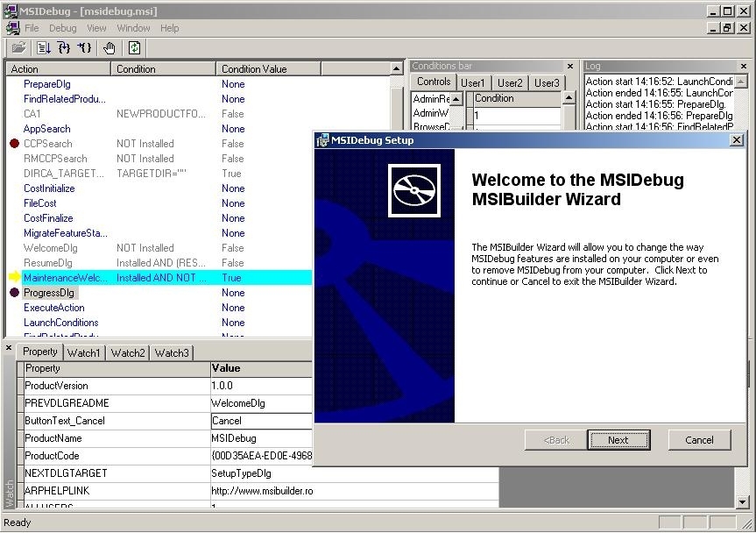Select the FileCost action

click(x=40, y=203)
